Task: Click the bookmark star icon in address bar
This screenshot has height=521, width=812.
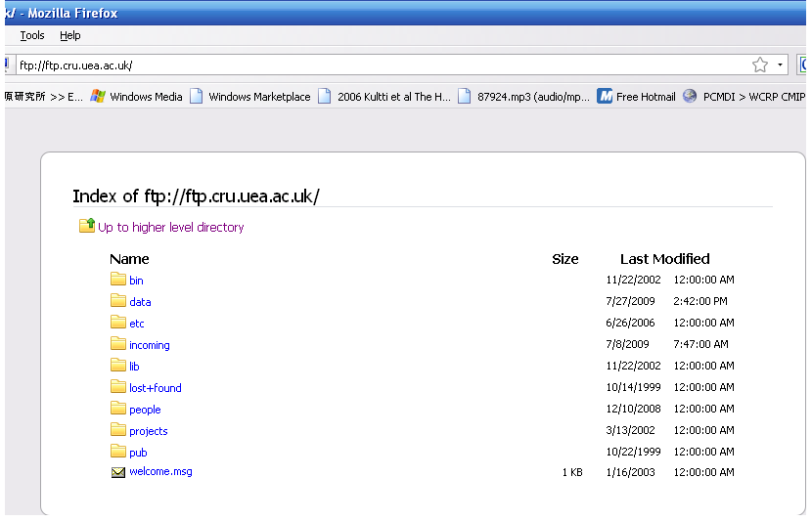Action: (759, 65)
